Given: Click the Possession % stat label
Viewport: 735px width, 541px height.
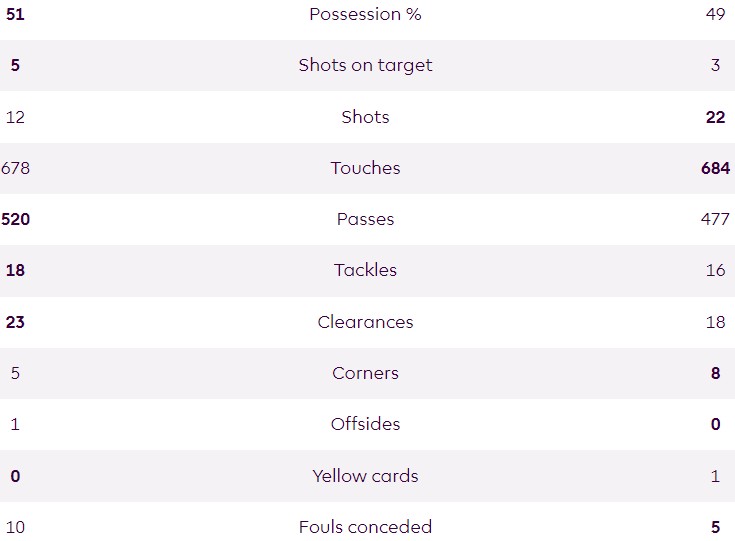Looking at the screenshot, I should 365,14.
